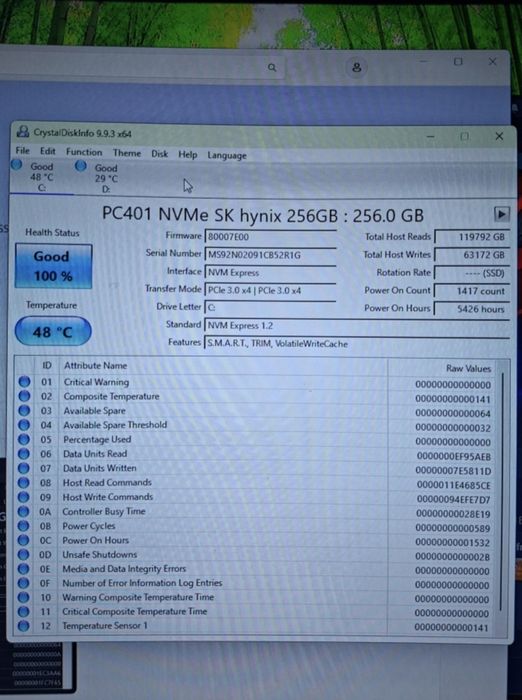Click the status icon of Power On Hours row
Screen dimensions: 522x700
coord(24,540)
